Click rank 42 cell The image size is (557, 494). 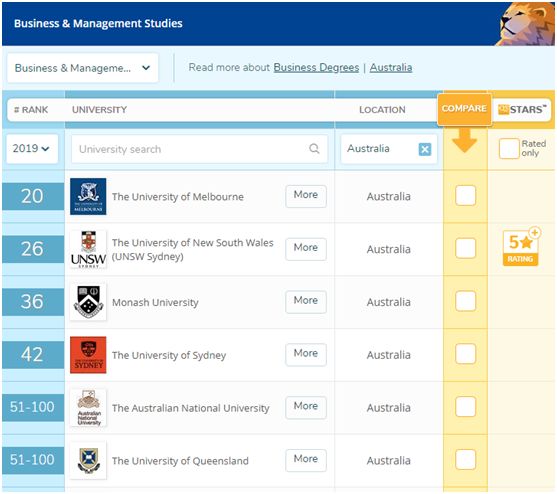pos(33,354)
